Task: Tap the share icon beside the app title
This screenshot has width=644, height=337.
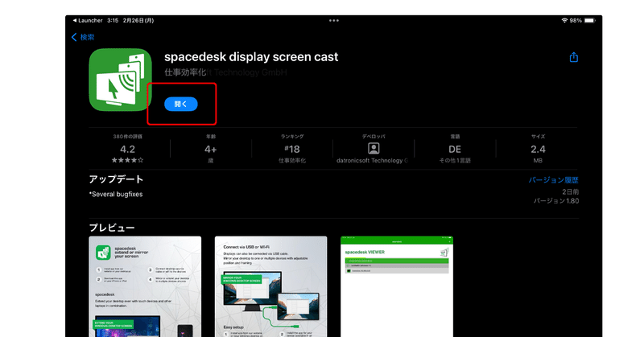Action: pos(574,57)
